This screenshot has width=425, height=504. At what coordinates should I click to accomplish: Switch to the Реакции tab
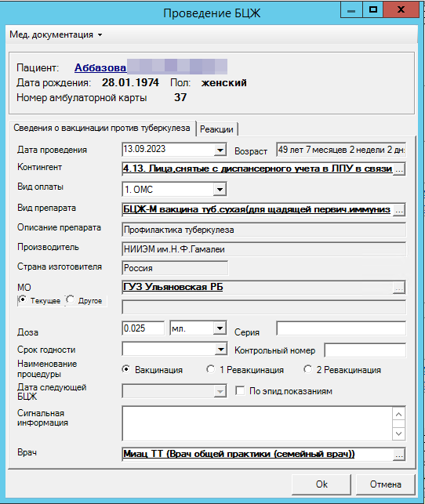[x=216, y=129]
